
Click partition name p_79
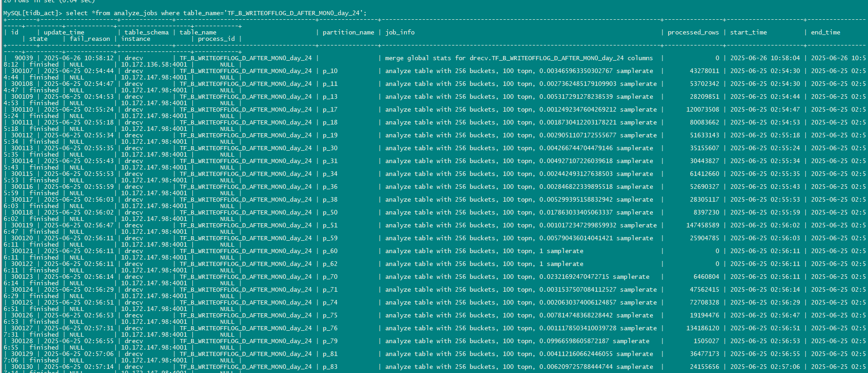(330, 341)
